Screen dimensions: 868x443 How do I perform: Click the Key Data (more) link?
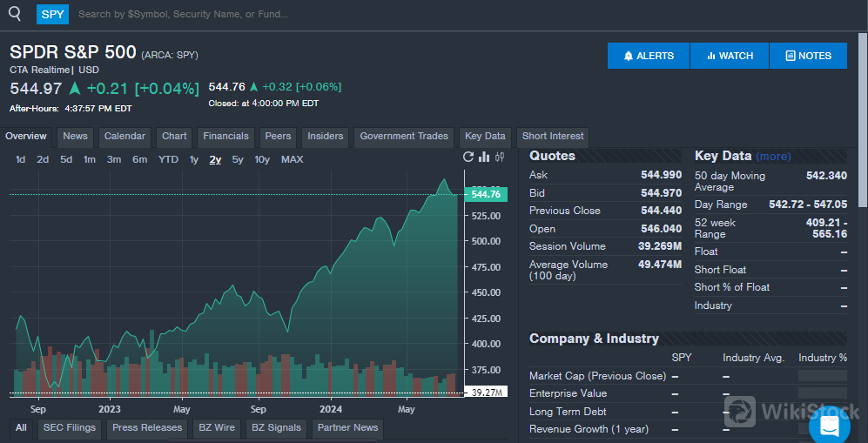tap(773, 157)
